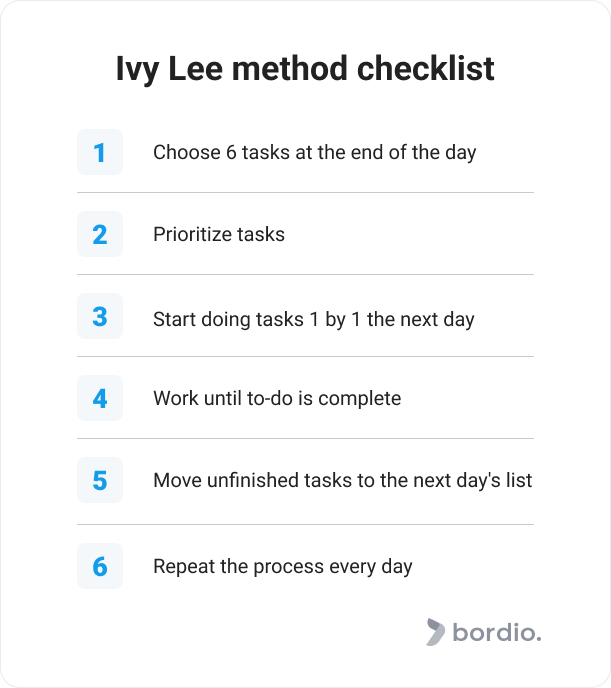
Task: Click the bordio arrow logo icon
Action: 435,632
